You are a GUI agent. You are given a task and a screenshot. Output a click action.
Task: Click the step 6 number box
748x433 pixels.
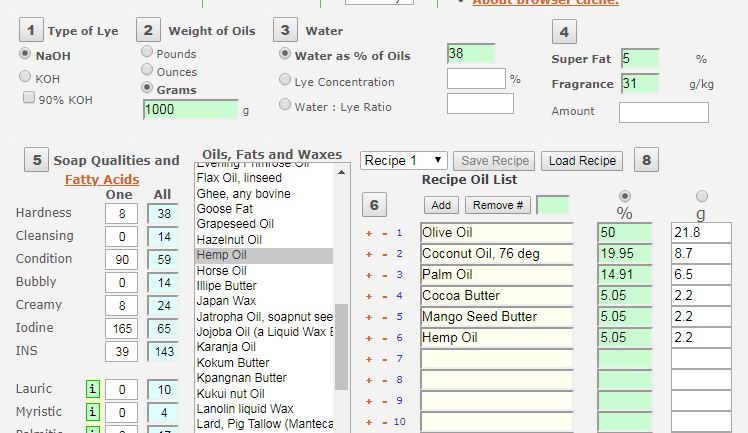[372, 206]
